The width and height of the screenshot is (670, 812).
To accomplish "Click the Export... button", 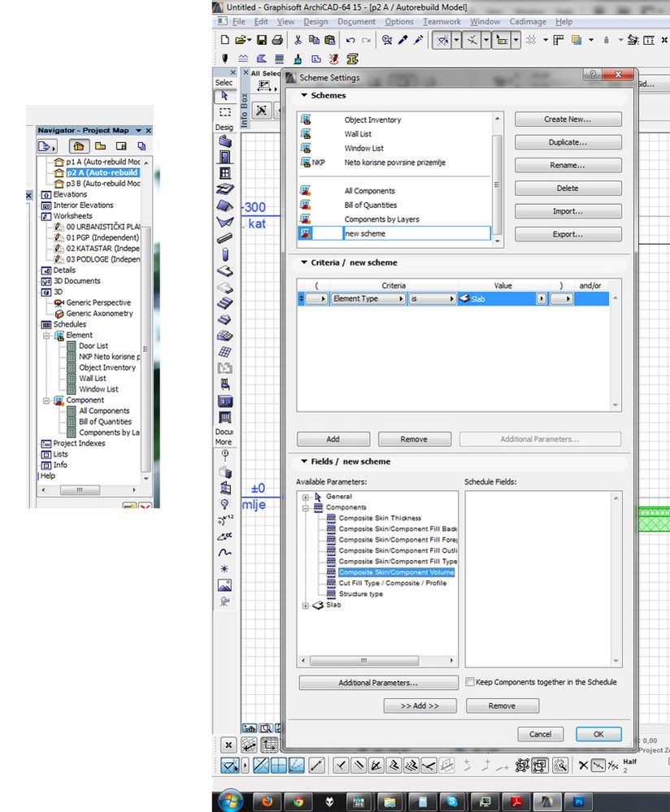I will 568,235.
